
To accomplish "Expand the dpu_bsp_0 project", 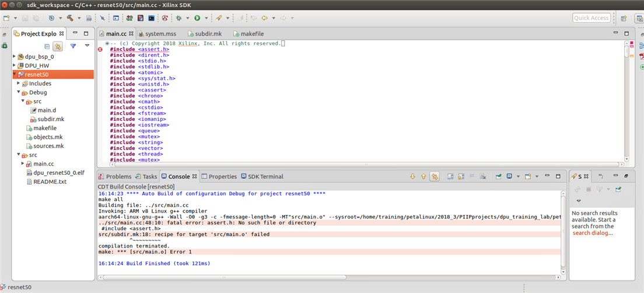I will pos(15,57).
